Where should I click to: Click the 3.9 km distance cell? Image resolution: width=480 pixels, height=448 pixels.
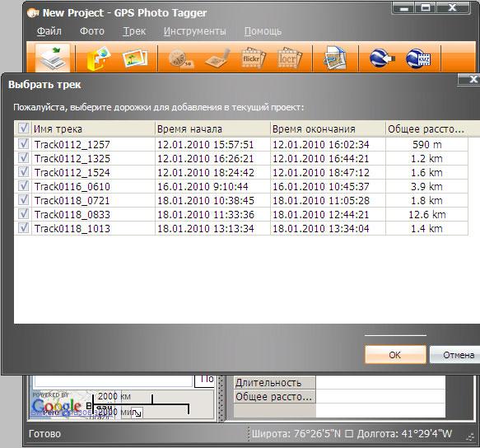[x=426, y=186]
